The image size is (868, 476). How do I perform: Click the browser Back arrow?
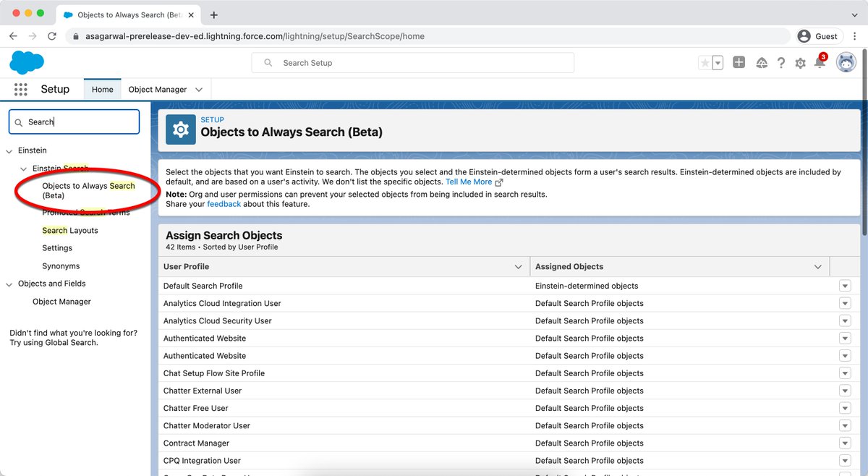pyautogui.click(x=13, y=36)
